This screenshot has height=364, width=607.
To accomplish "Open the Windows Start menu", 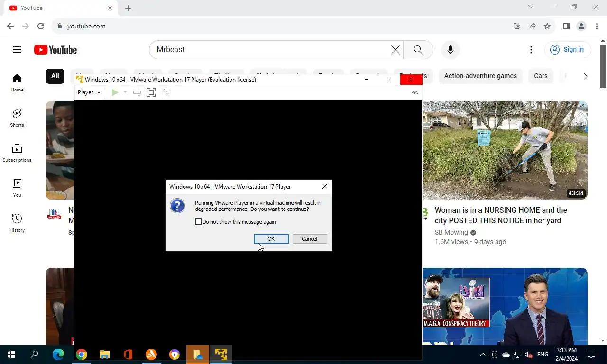I will [11, 354].
